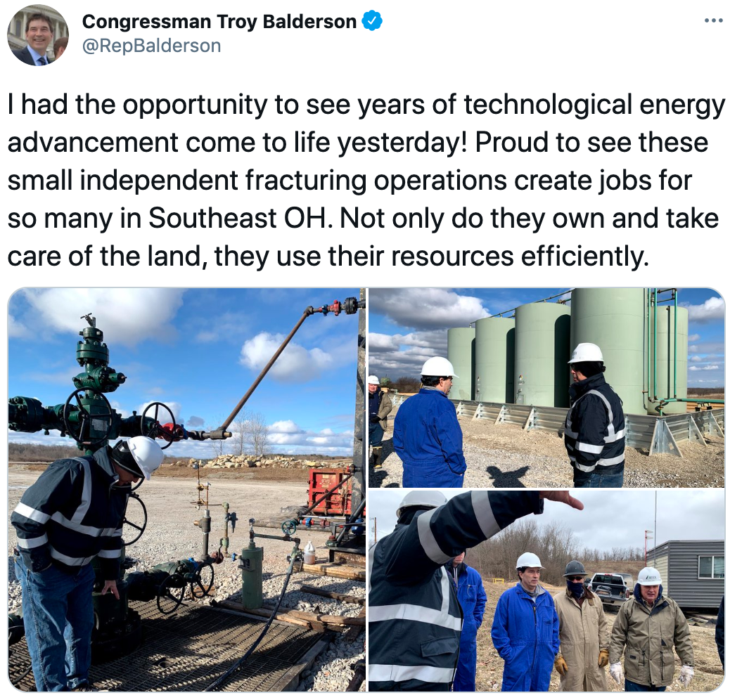Click tweet line mentioning 'Southeast OH'
The width and height of the screenshot is (730, 700).
[x=363, y=218]
